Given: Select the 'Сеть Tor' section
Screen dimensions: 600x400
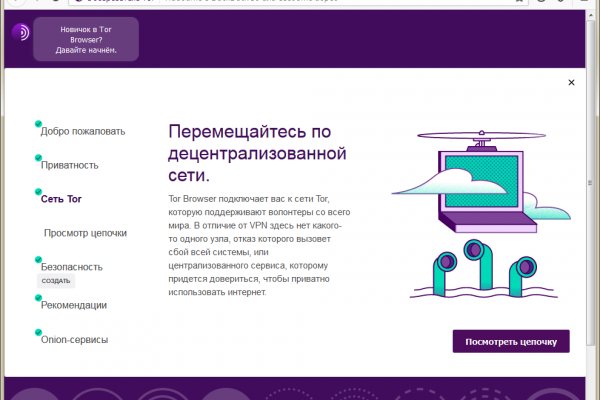Looking at the screenshot, I should coord(61,199).
